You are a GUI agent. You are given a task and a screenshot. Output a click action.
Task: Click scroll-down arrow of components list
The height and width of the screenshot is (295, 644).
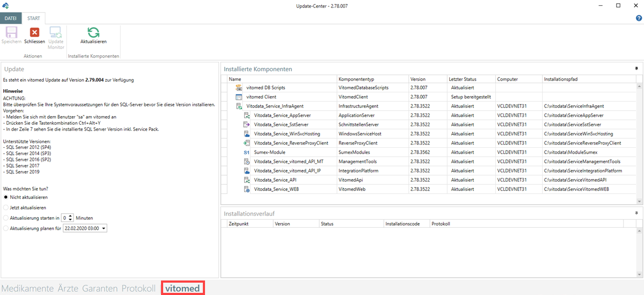click(639, 200)
